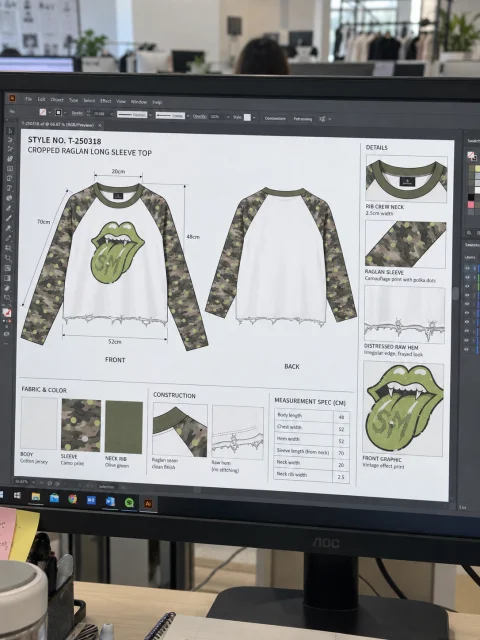Open stroke weight dropdown arrow
Viewport: 480px width, 640px height.
[x=111, y=114]
